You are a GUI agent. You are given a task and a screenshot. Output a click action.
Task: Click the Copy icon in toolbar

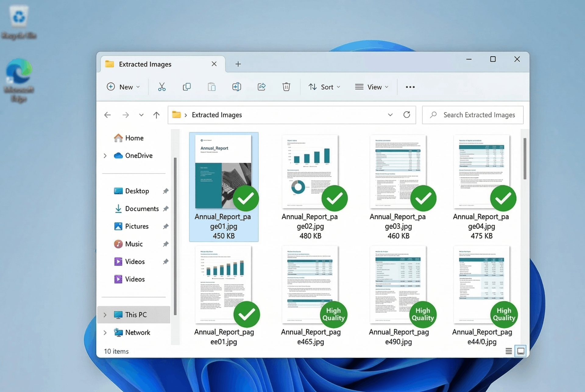tap(186, 87)
